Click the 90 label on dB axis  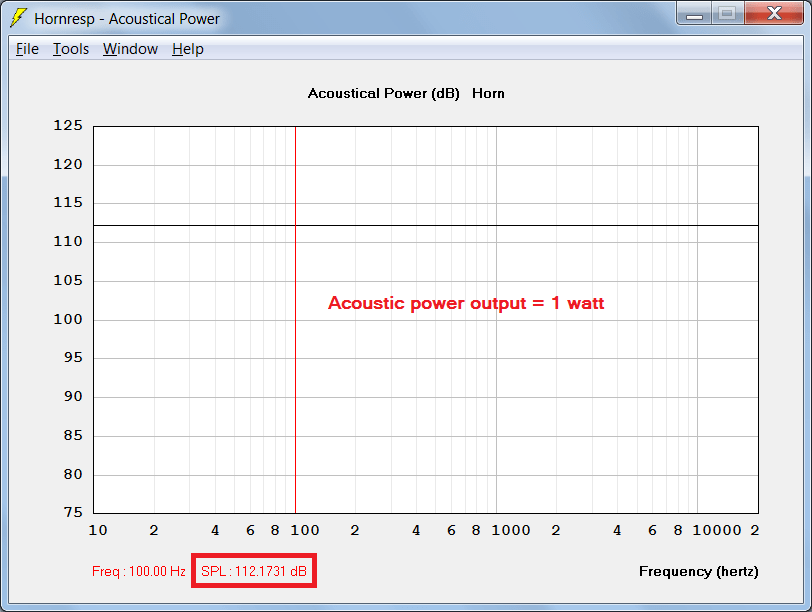(x=73, y=396)
